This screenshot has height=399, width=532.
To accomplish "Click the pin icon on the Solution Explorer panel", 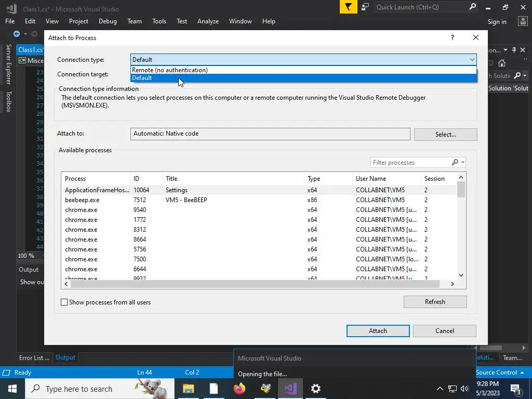I will click(514, 50).
